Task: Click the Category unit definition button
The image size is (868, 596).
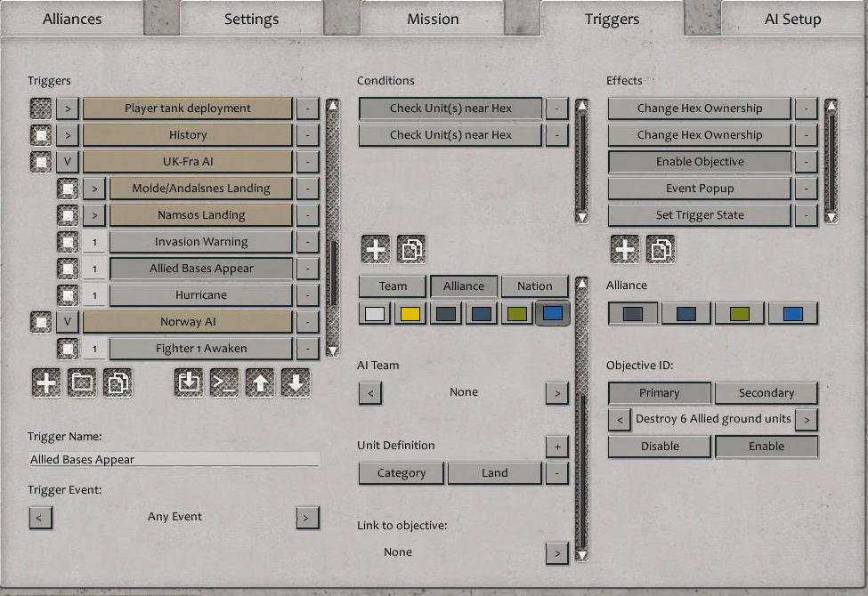Action: coord(402,473)
